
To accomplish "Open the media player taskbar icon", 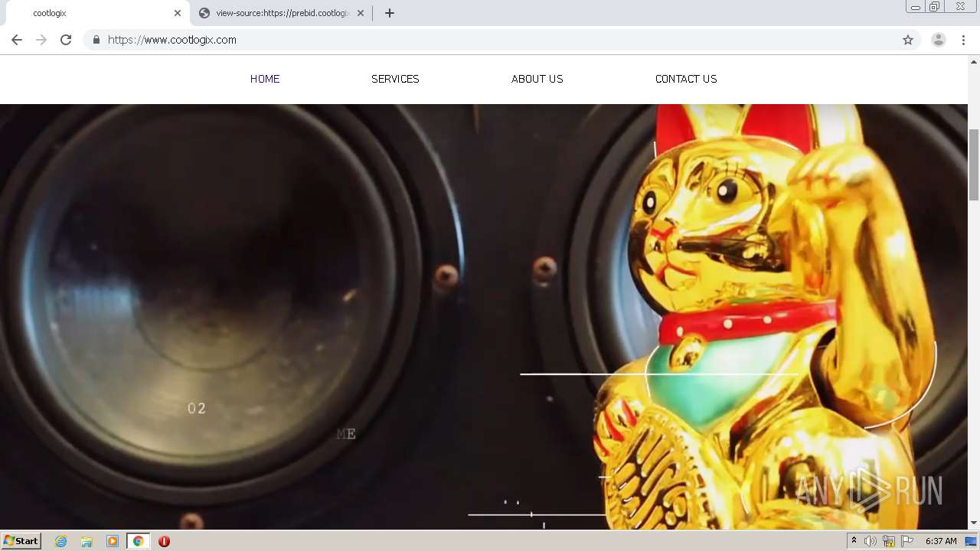I will pos(113,541).
